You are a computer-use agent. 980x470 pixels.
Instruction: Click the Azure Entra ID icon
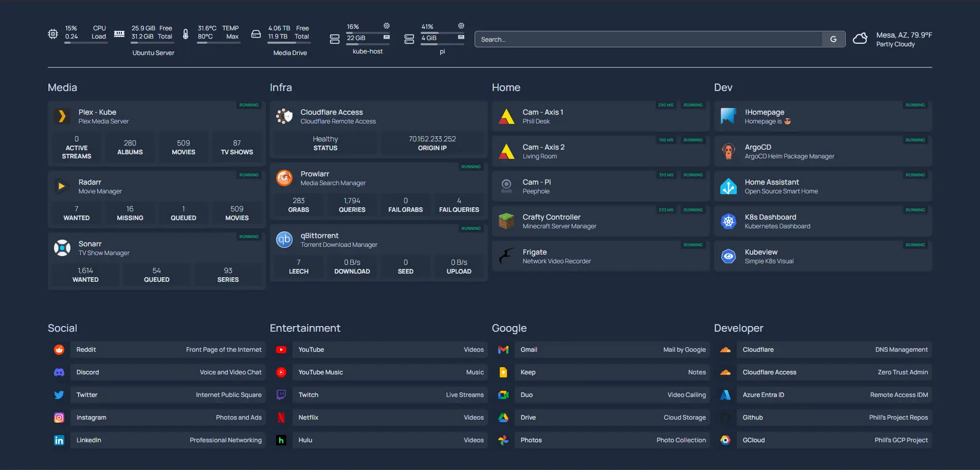(725, 395)
